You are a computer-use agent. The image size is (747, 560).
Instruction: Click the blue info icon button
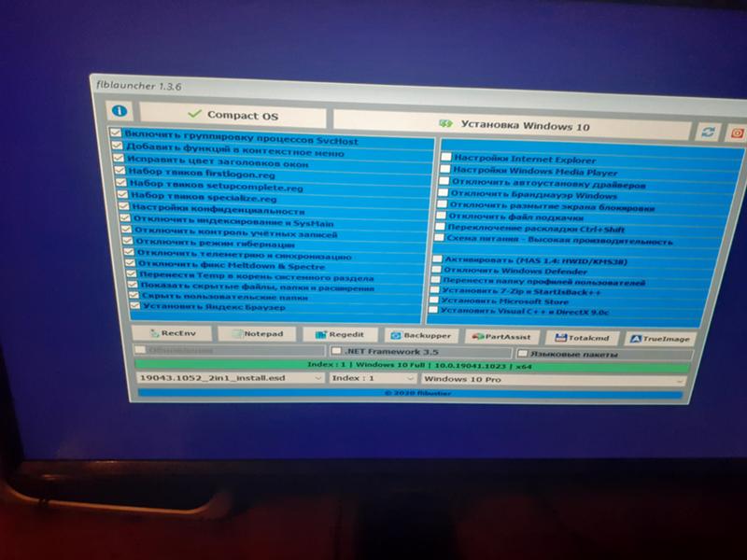[120, 111]
